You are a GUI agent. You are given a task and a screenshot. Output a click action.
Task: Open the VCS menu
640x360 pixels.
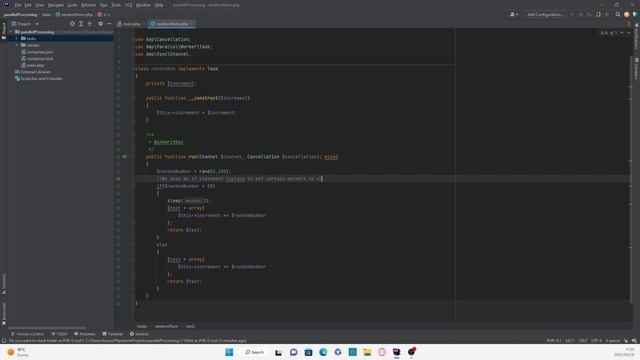pos(129,5)
